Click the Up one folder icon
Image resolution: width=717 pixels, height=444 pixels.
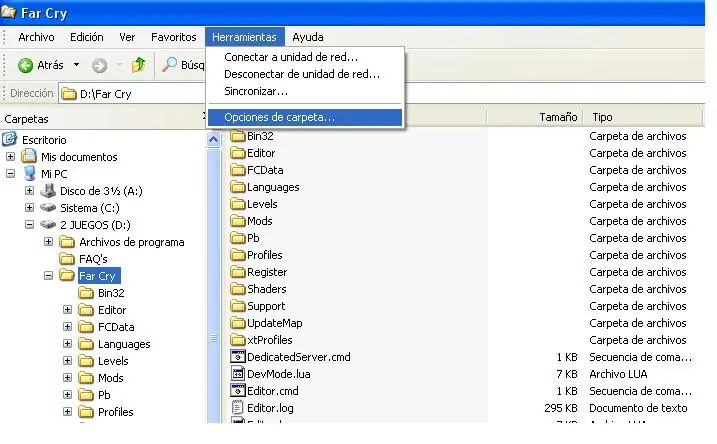pyautogui.click(x=139, y=65)
